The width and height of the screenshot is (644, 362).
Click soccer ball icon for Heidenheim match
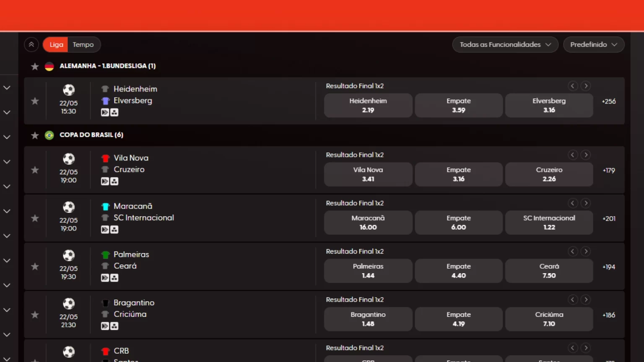[69, 90]
